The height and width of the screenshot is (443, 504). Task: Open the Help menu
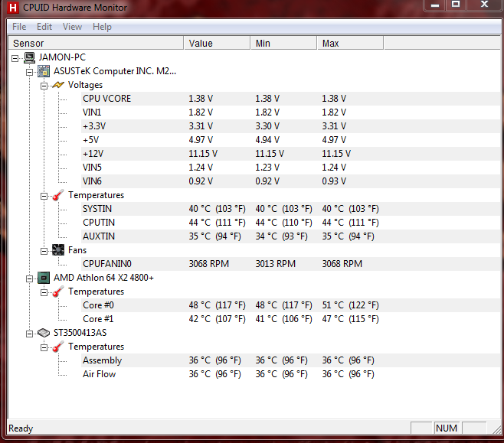[102, 27]
